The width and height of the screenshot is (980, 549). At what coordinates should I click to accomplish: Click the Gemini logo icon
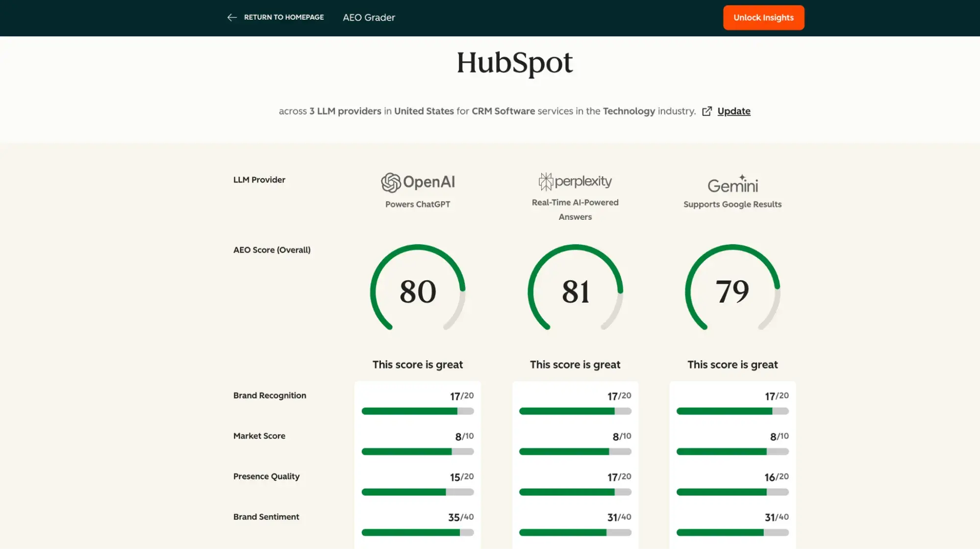point(732,185)
